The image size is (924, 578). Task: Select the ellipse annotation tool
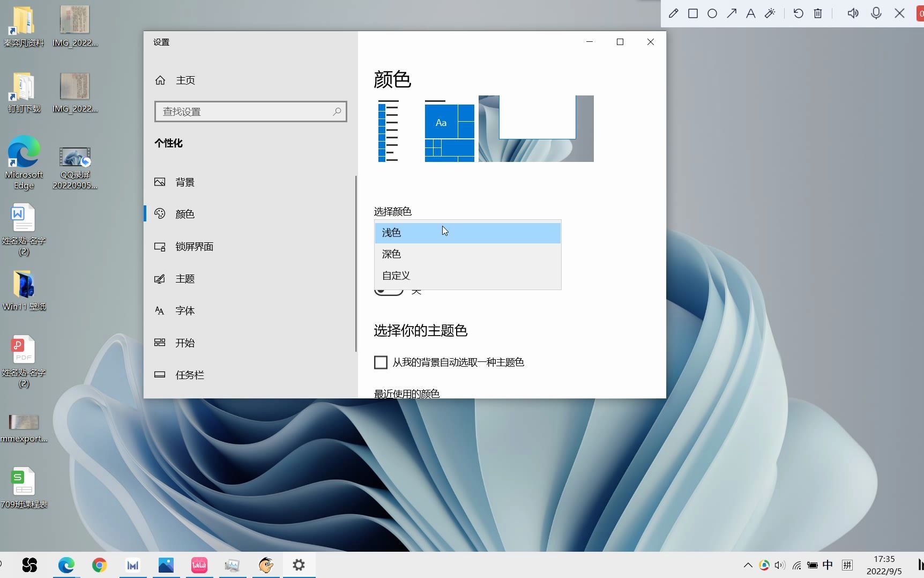(712, 13)
